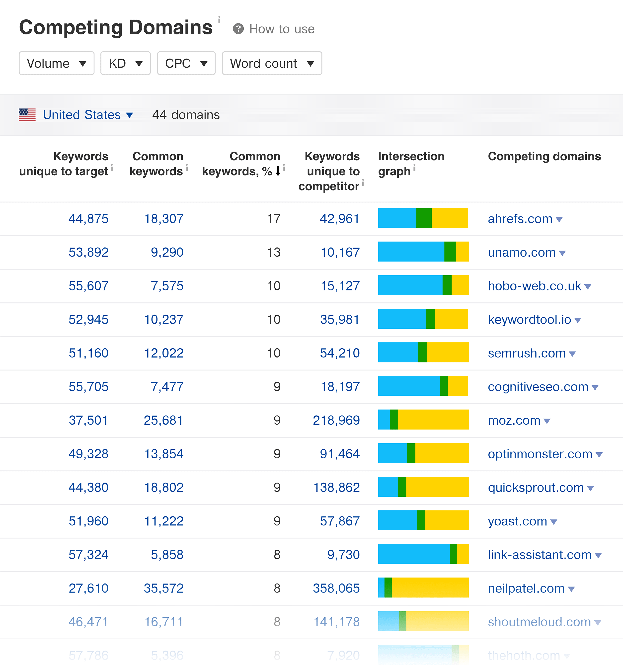This screenshot has height=672, width=623.
Task: Click the intersection graph bar for yoast.com
Action: (423, 521)
